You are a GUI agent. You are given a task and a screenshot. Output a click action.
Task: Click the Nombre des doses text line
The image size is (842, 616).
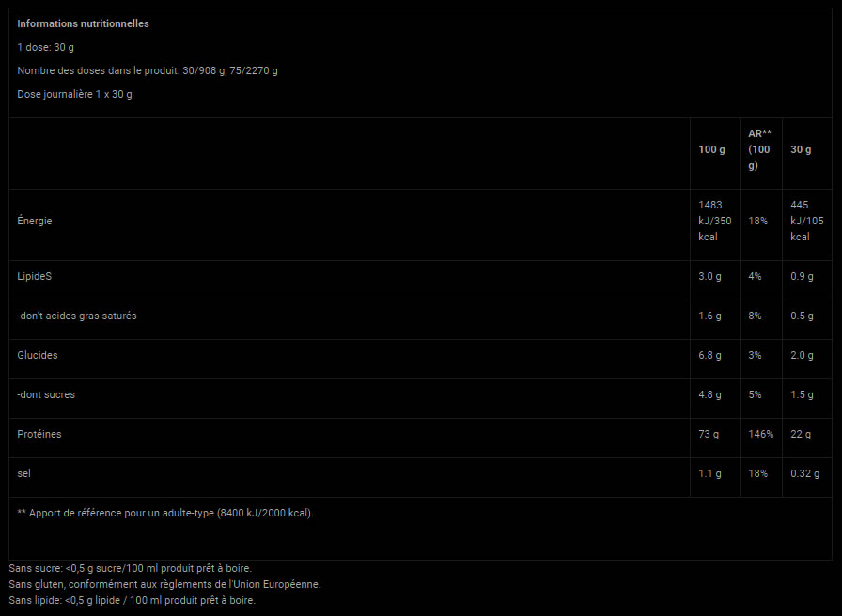148,70
